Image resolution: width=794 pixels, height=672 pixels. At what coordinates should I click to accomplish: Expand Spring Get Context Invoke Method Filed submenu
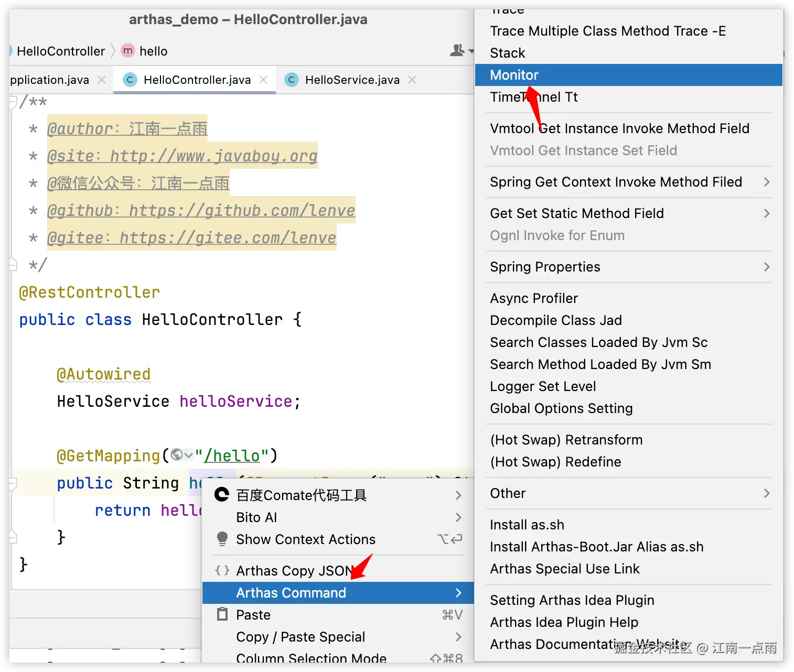[629, 182]
